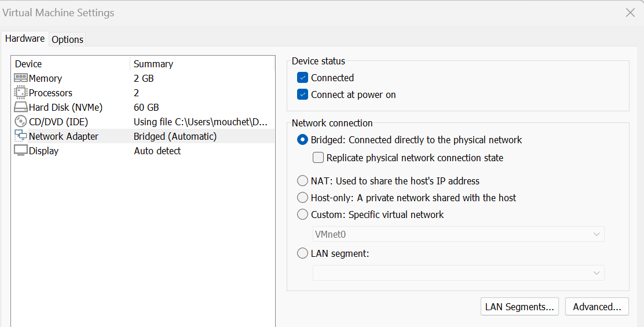Image resolution: width=644 pixels, height=327 pixels.
Task: Click the Hard Disk (NVMe) icon
Action: (x=21, y=107)
